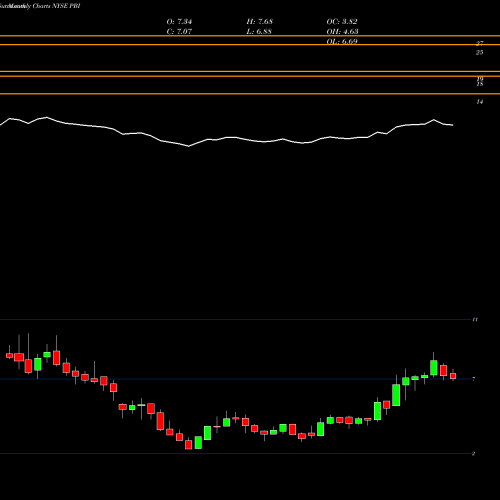This screenshot has width=500, height=500.
Task: Click the 2 price axis label
Action: [x=473, y=453]
